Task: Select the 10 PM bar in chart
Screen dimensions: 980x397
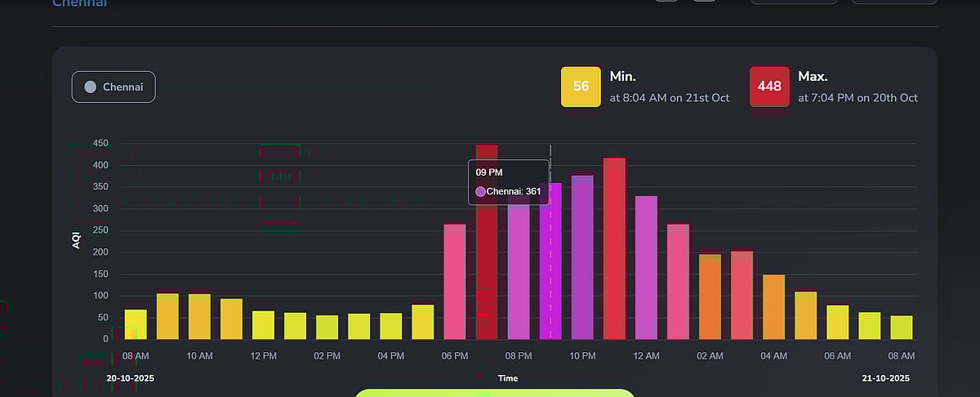Action: pyautogui.click(x=582, y=257)
